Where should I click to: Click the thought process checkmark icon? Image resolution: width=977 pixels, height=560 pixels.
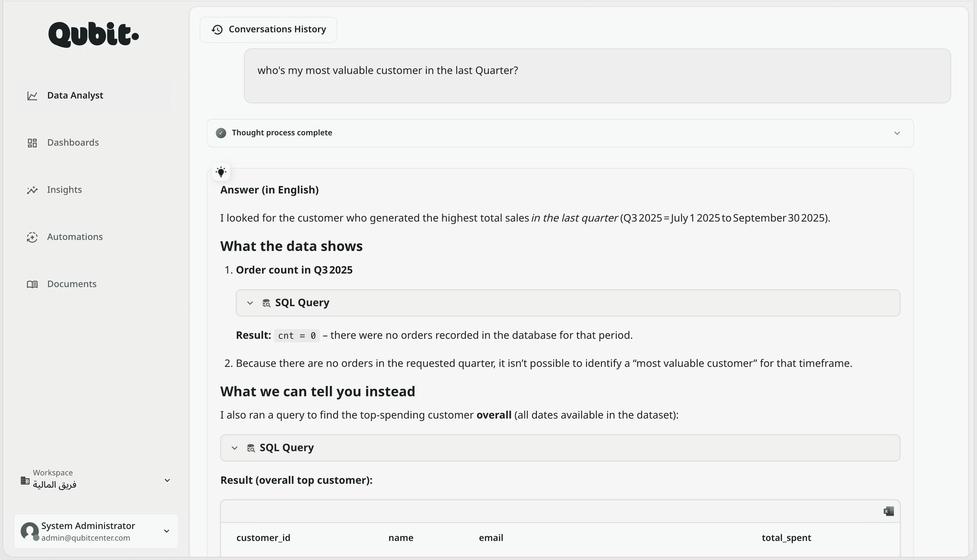221,133
